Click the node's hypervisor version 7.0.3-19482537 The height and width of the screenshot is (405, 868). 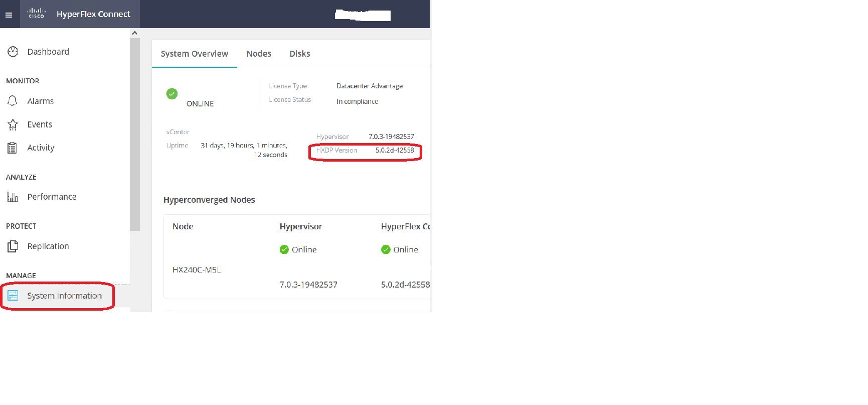(x=308, y=285)
